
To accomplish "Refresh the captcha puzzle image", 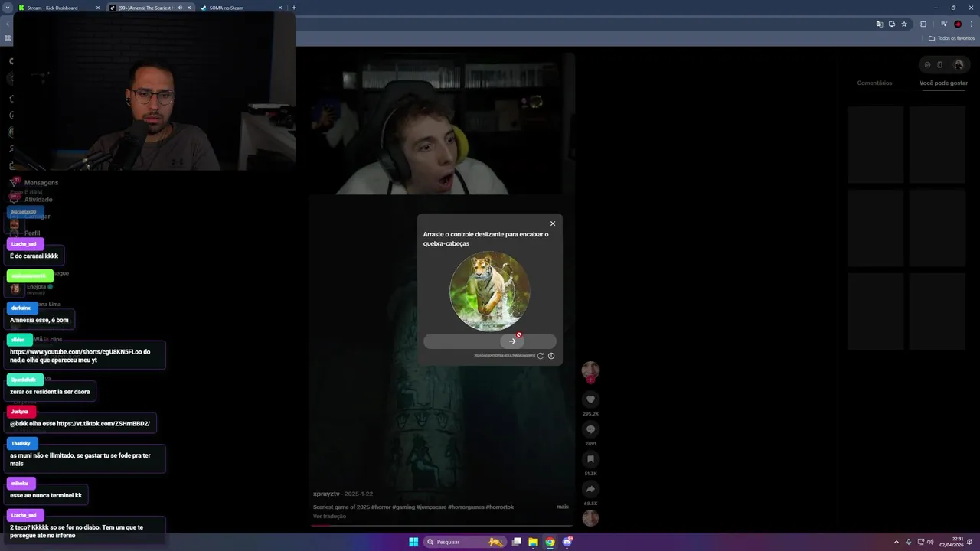I will (541, 356).
